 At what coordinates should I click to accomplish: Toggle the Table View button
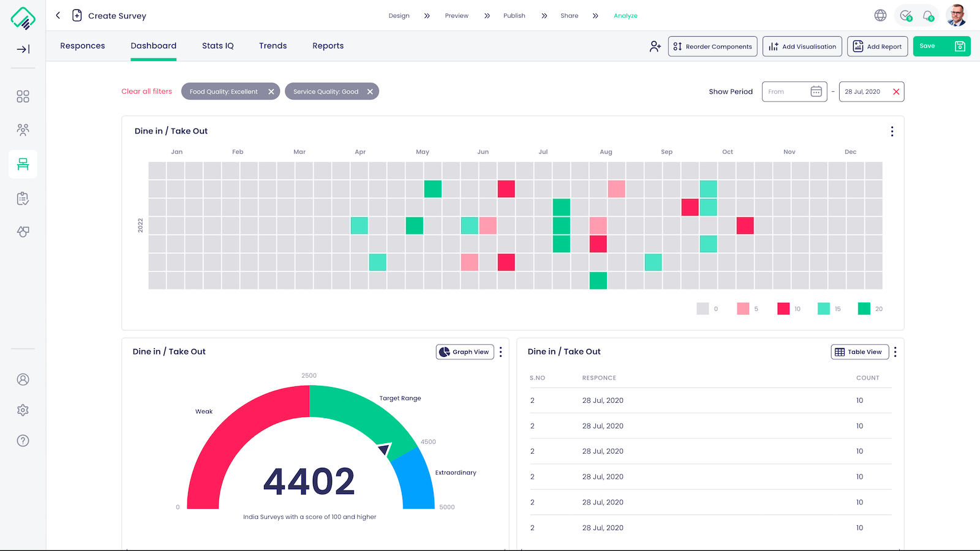click(x=859, y=352)
